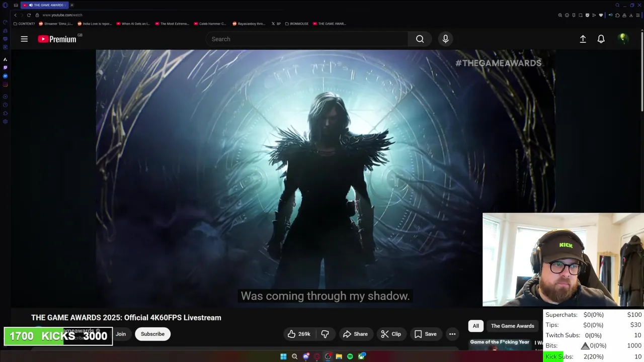Open YouTube notifications bell
The image size is (644, 362).
[x=601, y=39]
